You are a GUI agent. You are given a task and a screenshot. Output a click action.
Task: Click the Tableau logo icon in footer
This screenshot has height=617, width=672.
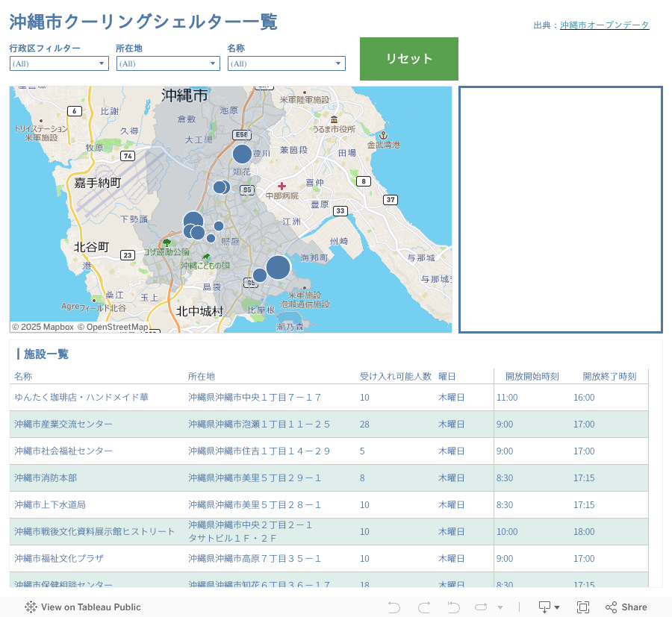tap(31, 607)
